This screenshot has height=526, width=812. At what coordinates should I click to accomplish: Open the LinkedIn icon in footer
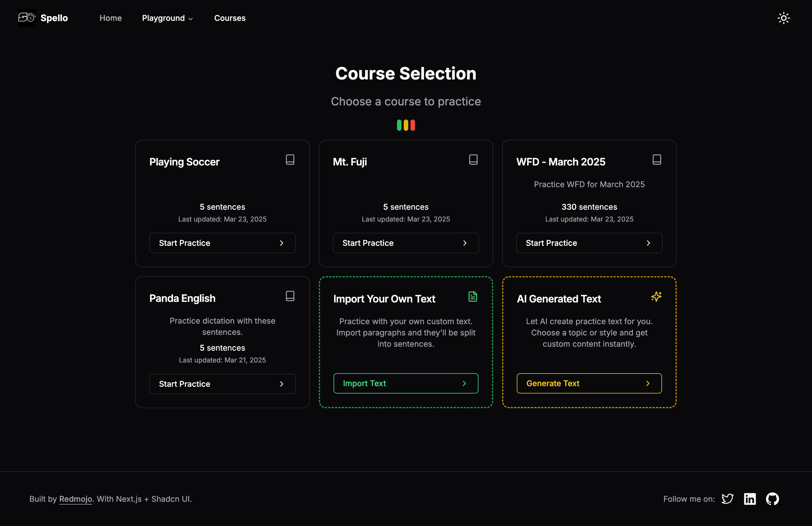pos(750,499)
